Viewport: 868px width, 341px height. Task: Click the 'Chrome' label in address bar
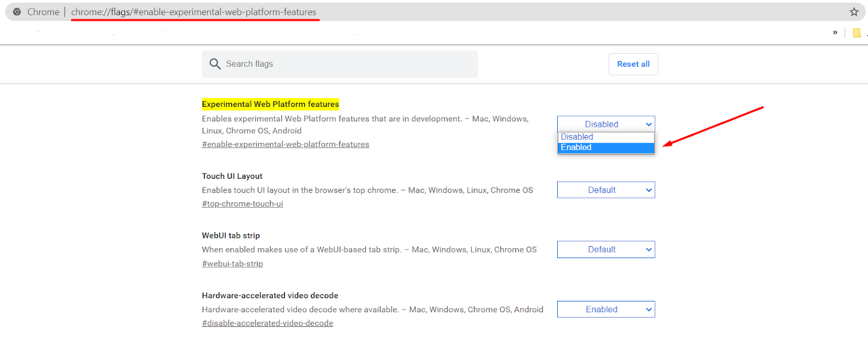pyautogui.click(x=43, y=12)
